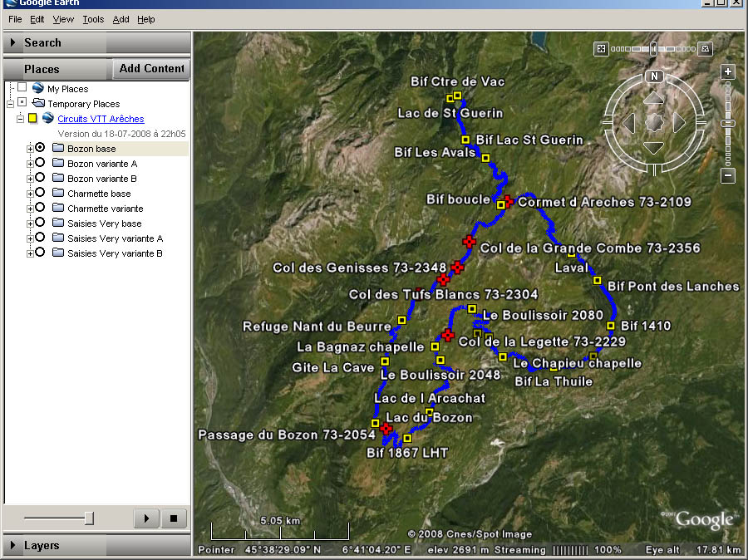Click the Add Content button
Image resolution: width=748 pixels, height=560 pixels.
[x=152, y=69]
